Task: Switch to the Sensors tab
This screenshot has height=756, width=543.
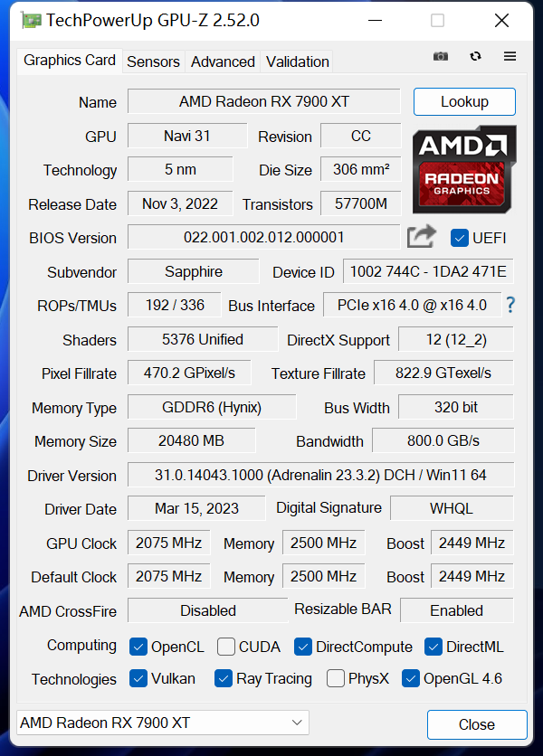Action: pos(153,61)
